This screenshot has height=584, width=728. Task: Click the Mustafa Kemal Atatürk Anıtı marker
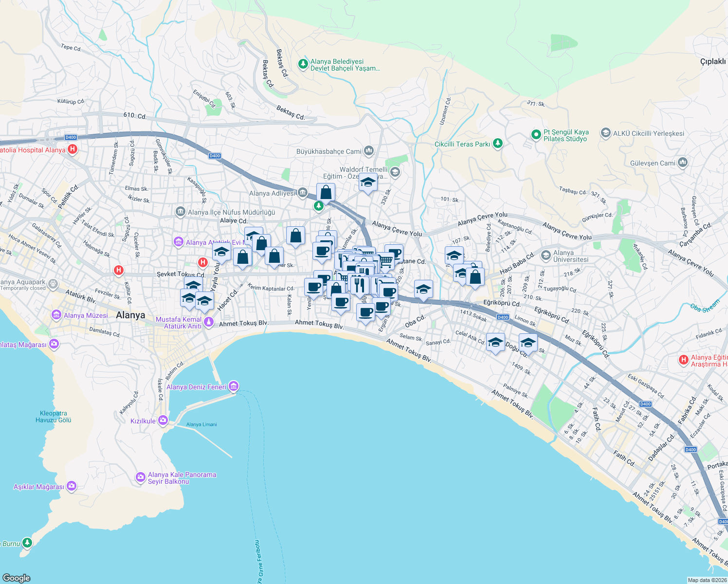point(209,321)
